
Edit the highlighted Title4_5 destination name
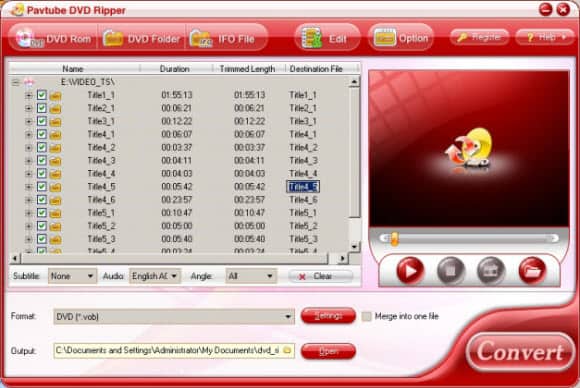pos(303,187)
